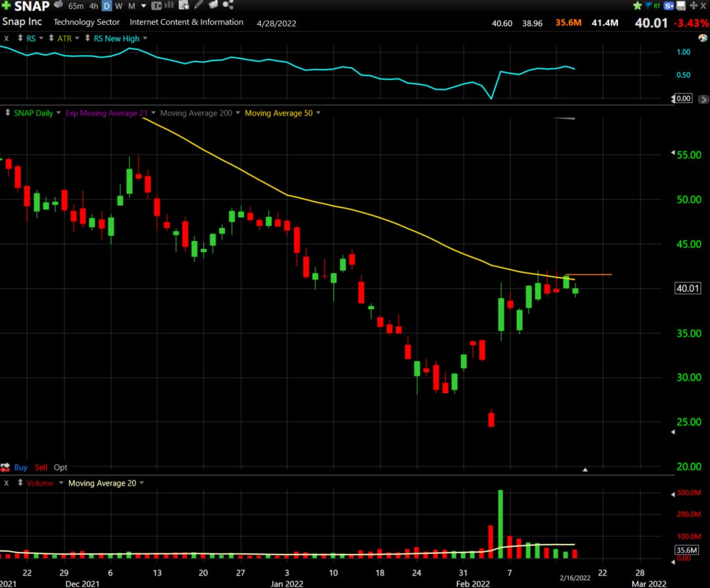Open Exp Moving Average 21 dropdown

tap(154, 113)
